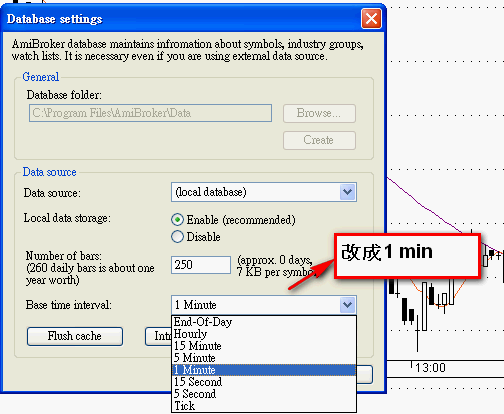Choose 5 Second interval option
This screenshot has height=414, width=504.
pyautogui.click(x=264, y=394)
